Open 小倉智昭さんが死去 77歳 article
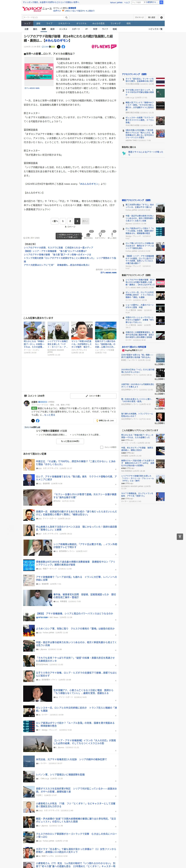 point(76,805)
